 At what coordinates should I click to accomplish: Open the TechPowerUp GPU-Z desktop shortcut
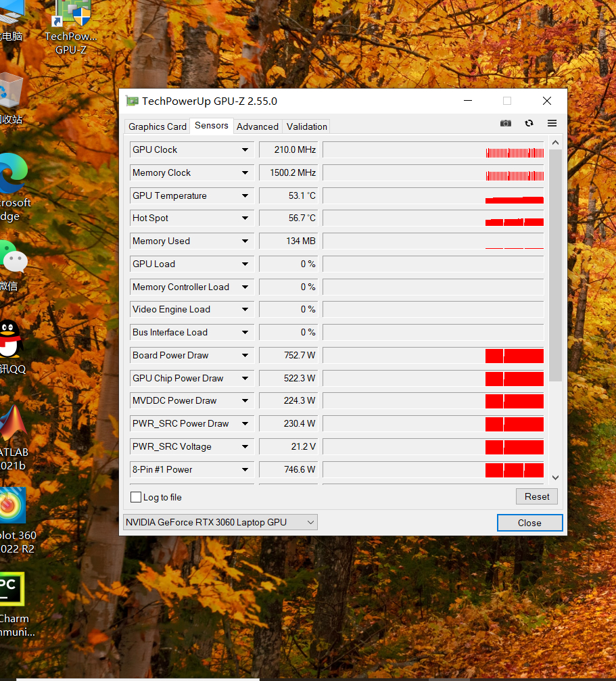pos(71,27)
